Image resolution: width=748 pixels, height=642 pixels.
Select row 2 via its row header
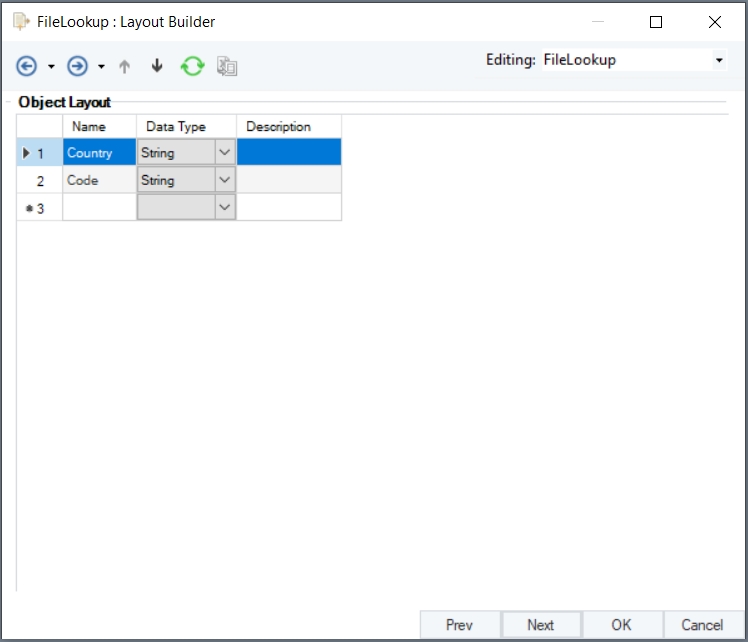[x=40, y=181]
